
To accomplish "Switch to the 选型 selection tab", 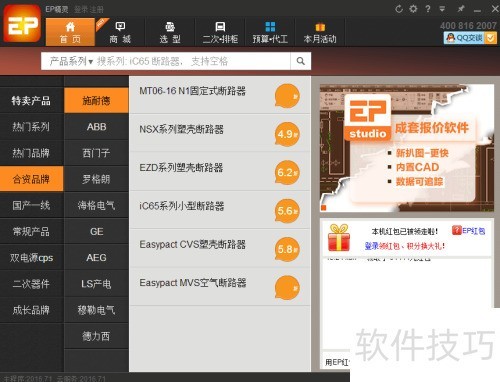I will point(170,32).
